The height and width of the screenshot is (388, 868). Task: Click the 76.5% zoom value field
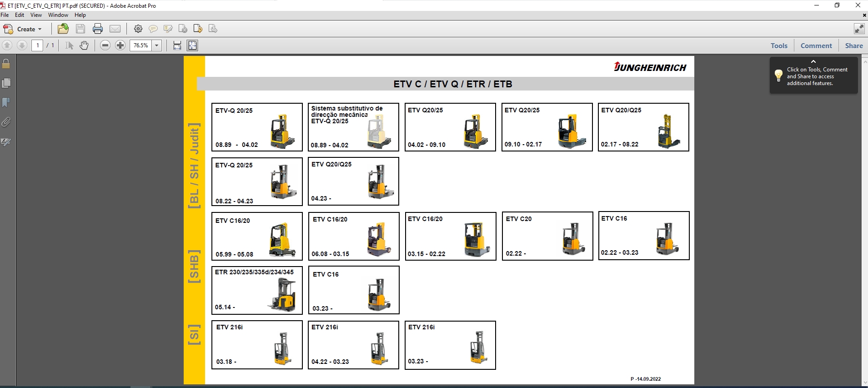pyautogui.click(x=141, y=45)
